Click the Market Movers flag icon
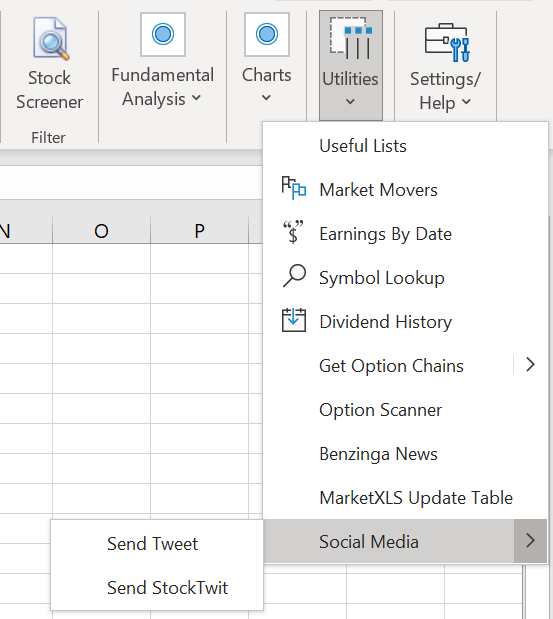Image resolution: width=553 pixels, height=619 pixels. pyautogui.click(x=294, y=188)
